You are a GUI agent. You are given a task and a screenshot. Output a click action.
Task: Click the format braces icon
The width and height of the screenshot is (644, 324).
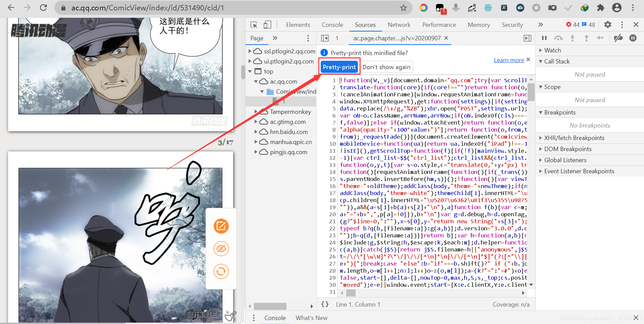325,304
